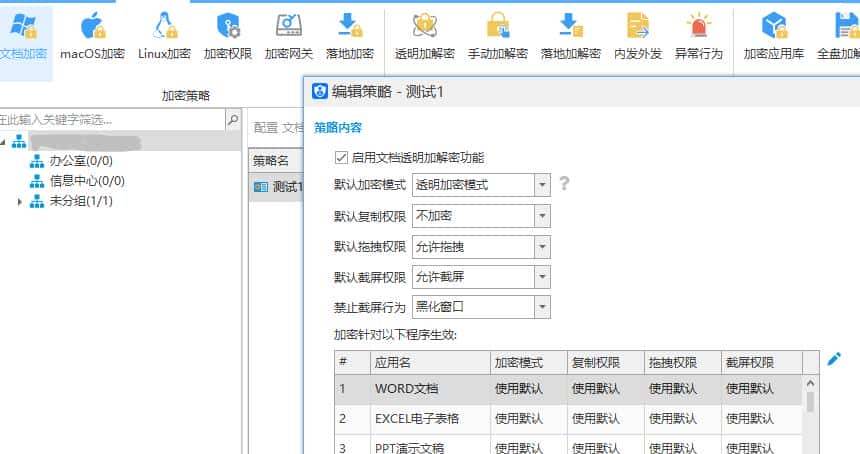Viewport: 860px width, 454px height.
Task: Click the pencil edit icon beside program table
Action: (x=834, y=359)
